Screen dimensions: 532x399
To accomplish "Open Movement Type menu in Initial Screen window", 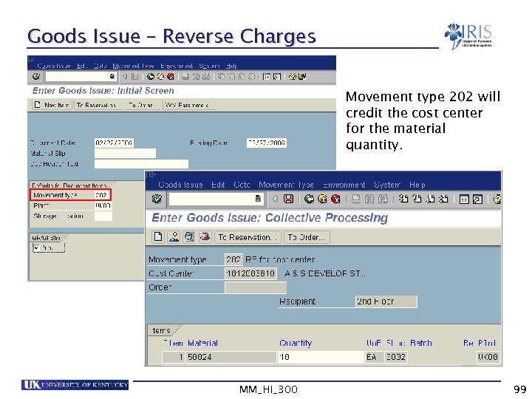I will click(x=133, y=66).
